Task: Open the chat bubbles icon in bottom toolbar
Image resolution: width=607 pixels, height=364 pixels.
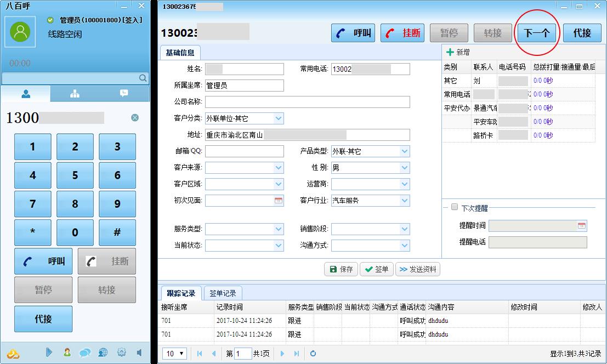Action: (84, 354)
